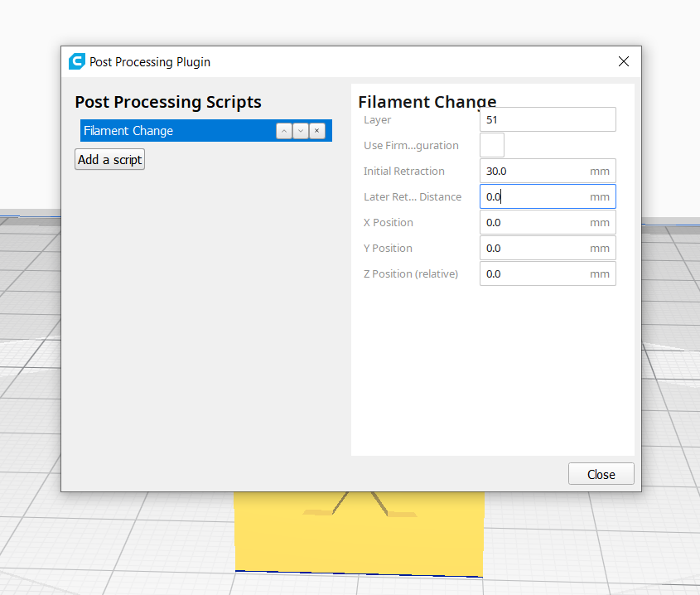Click the Add a script button
The image size is (700, 595).
(110, 159)
